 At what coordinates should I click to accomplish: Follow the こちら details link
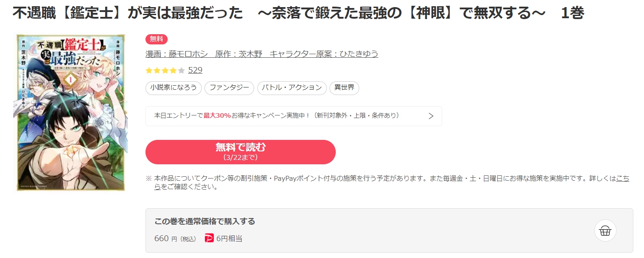[622, 179]
